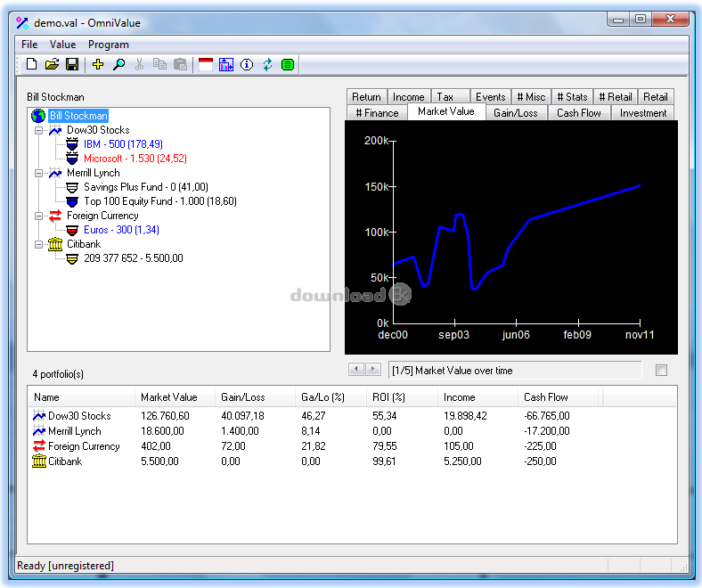The image size is (702, 588).
Task: Click the green arrows refresh icon
Action: pyautogui.click(x=267, y=64)
